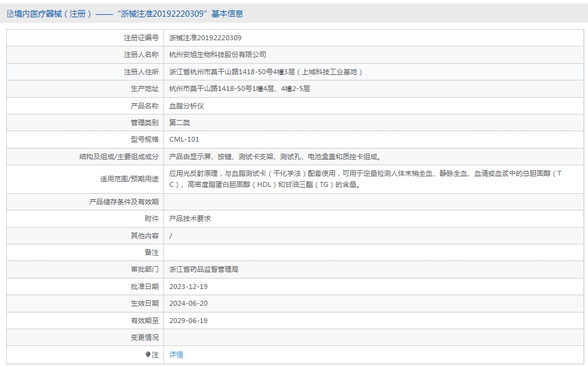This screenshot has height=367, width=588.
Task: Click the 注册证编号 label cell
Action: tap(85, 38)
